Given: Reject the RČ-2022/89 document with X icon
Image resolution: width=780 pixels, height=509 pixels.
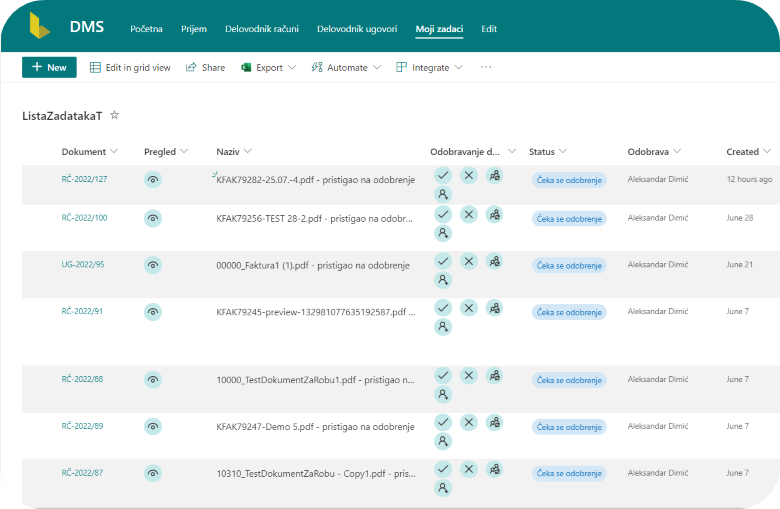Looking at the screenshot, I should click(469, 422).
